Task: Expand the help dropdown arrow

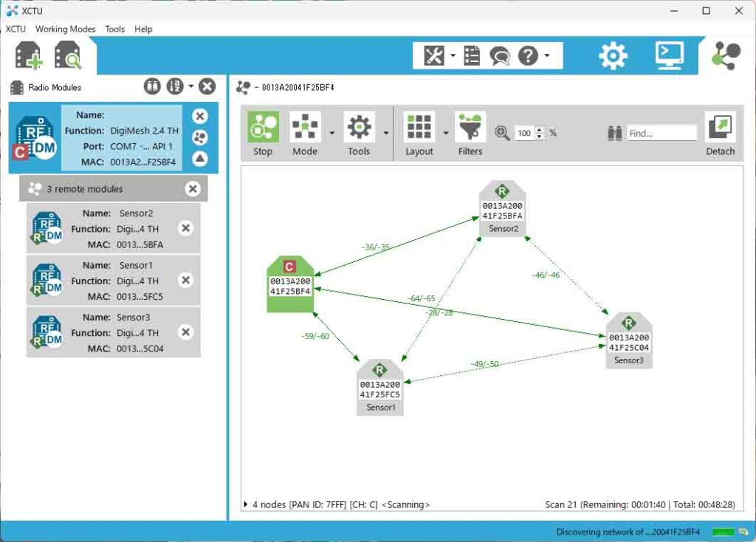Action: click(x=547, y=56)
